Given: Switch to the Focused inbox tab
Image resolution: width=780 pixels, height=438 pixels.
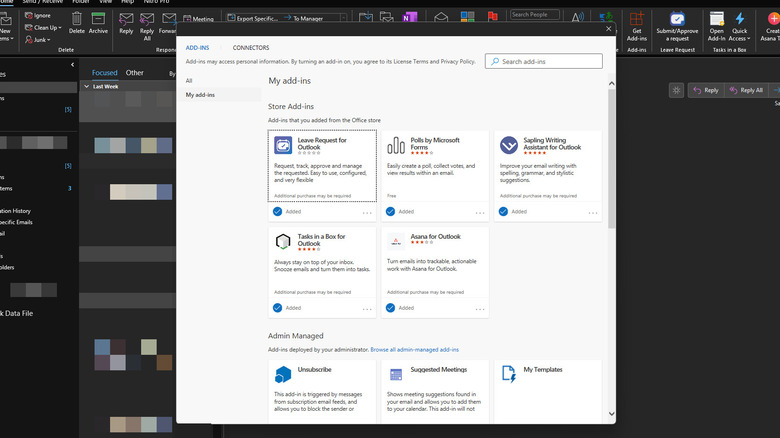Looking at the screenshot, I should (x=104, y=73).
